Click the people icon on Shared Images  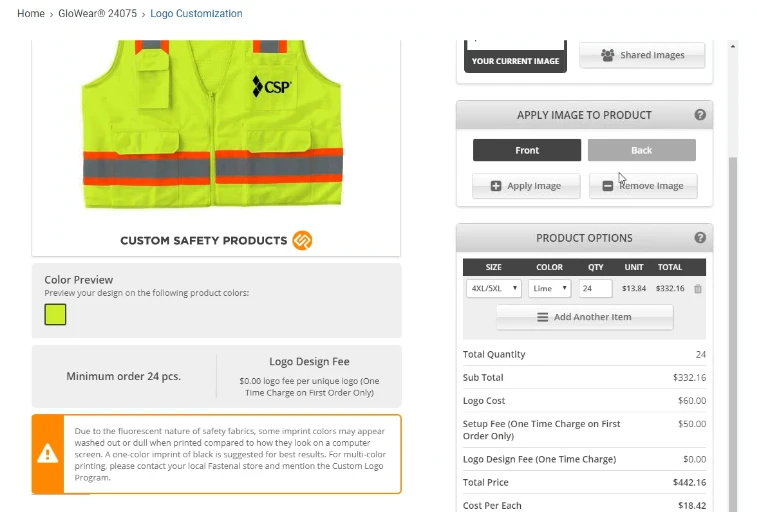[607, 55]
